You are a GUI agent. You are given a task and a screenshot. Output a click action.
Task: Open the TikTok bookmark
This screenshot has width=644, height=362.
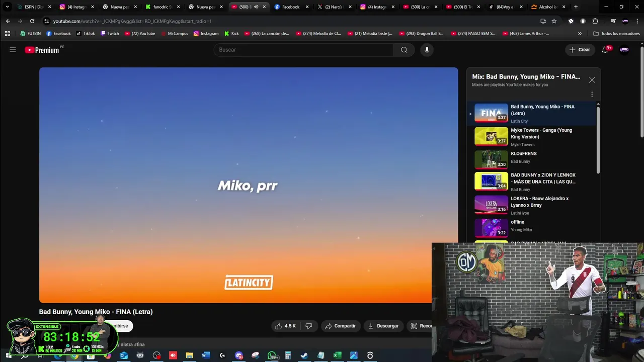tap(86, 34)
